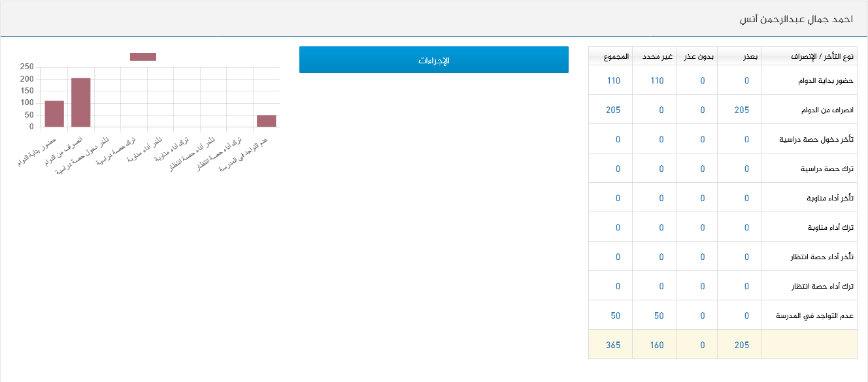Click the حضور بداية الدوام chart bar
868x382 pixels.
54,114
